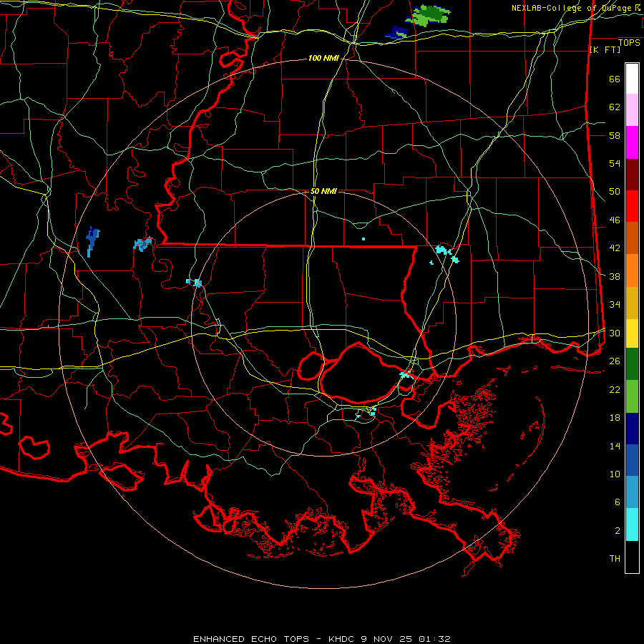Click the white 66 kft legend swatch
This screenshot has width=644, height=644.
(632, 79)
